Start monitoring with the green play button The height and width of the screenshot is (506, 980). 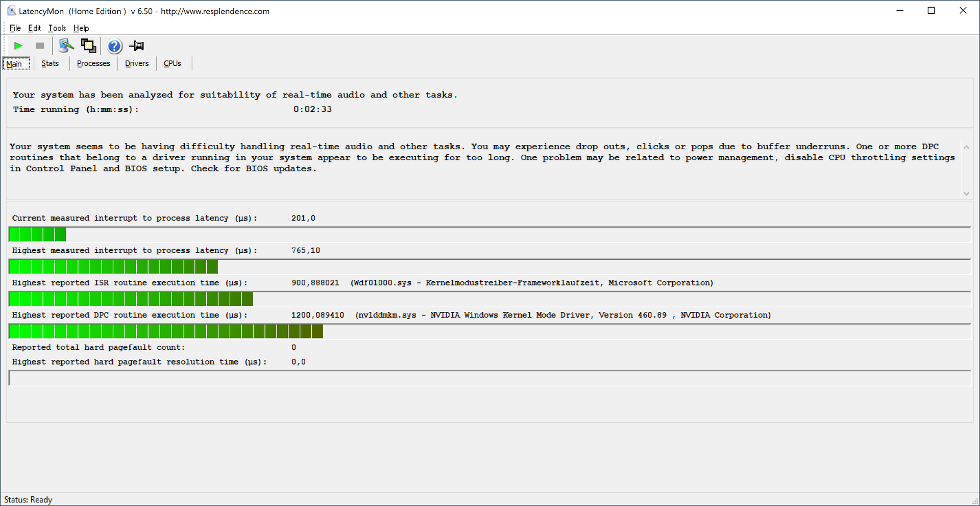[x=18, y=46]
